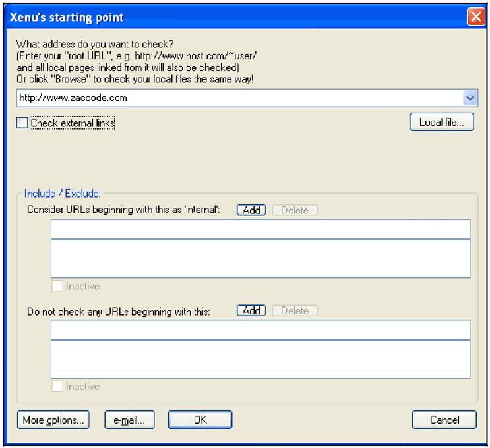
Task: Click the URL address input field
Action: click(x=239, y=98)
